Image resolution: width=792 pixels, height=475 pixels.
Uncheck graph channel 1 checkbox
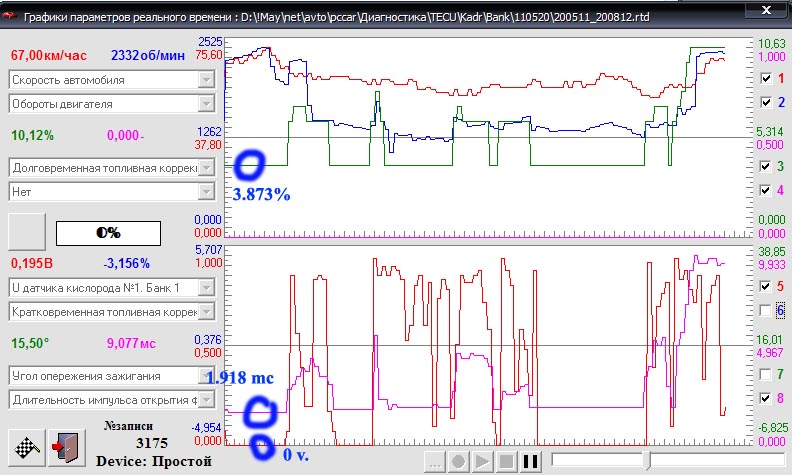tap(766, 78)
